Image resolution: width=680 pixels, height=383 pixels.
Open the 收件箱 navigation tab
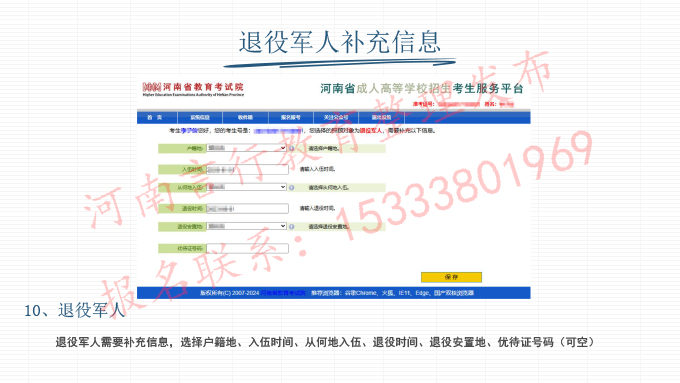(x=245, y=118)
